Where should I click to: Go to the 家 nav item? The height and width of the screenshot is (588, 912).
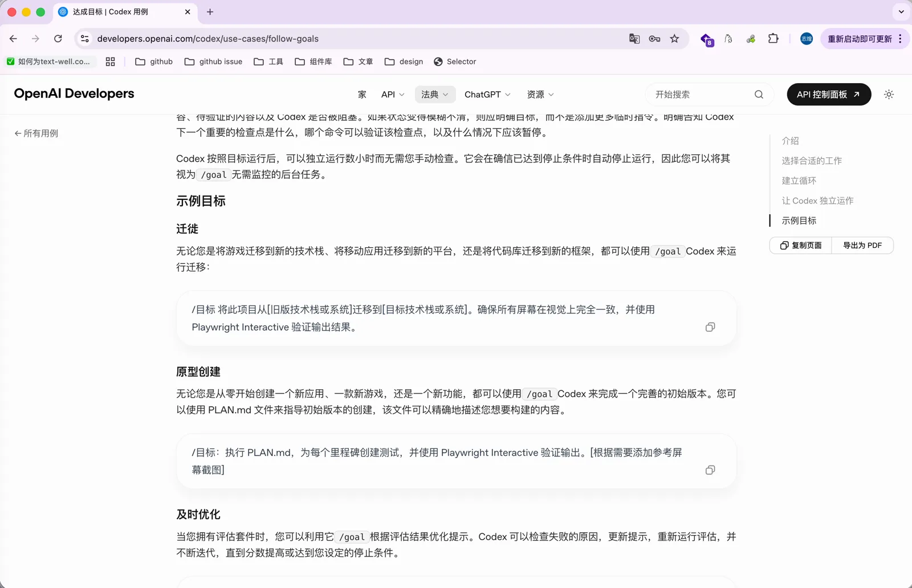tap(362, 95)
